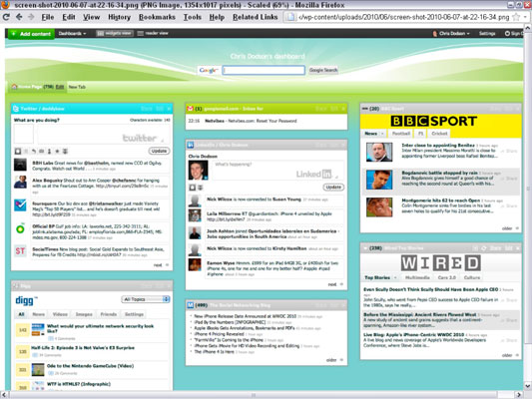The image size is (532, 399).
Task: Click the Gmail envelope icon in inbox widget
Action: pyautogui.click(x=191, y=109)
